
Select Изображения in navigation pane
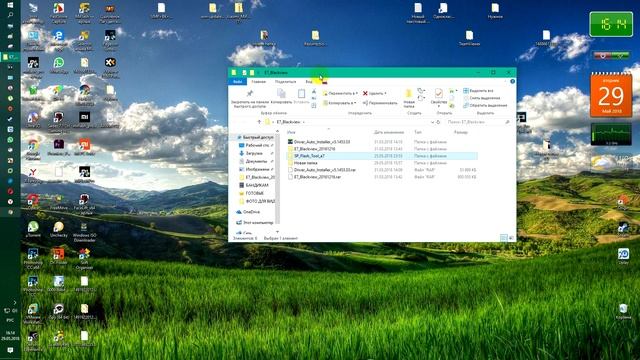(256, 169)
